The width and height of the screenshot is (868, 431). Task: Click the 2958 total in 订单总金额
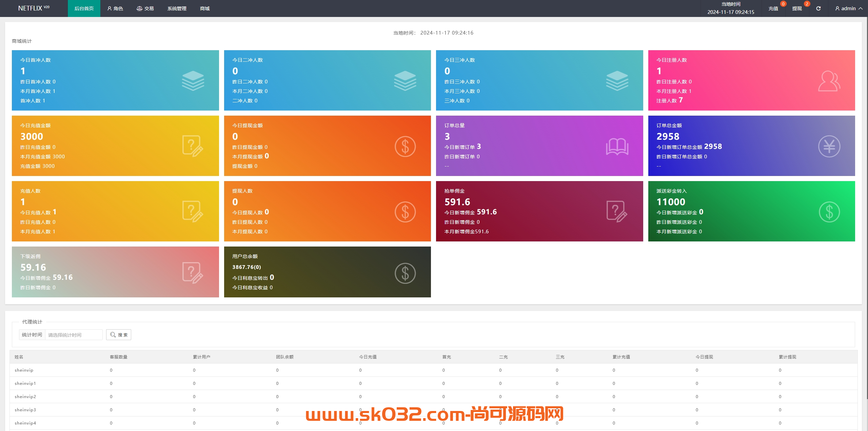click(668, 136)
